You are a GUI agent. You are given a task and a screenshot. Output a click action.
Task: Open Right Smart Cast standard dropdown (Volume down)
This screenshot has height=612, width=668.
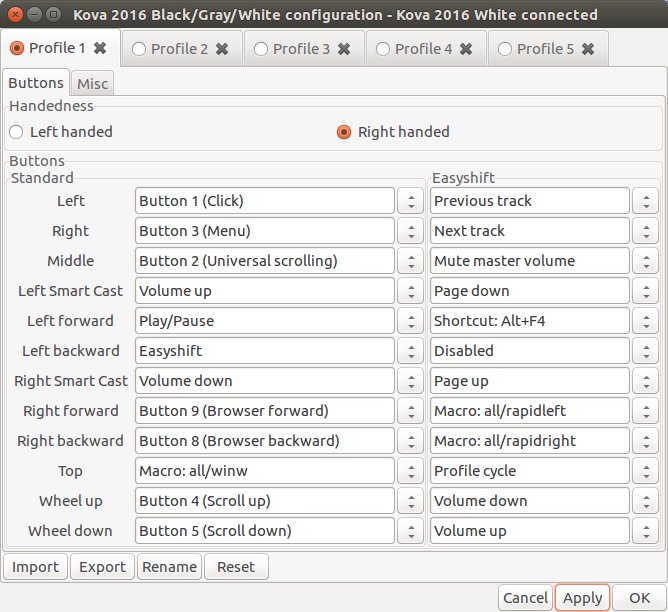tap(265, 381)
